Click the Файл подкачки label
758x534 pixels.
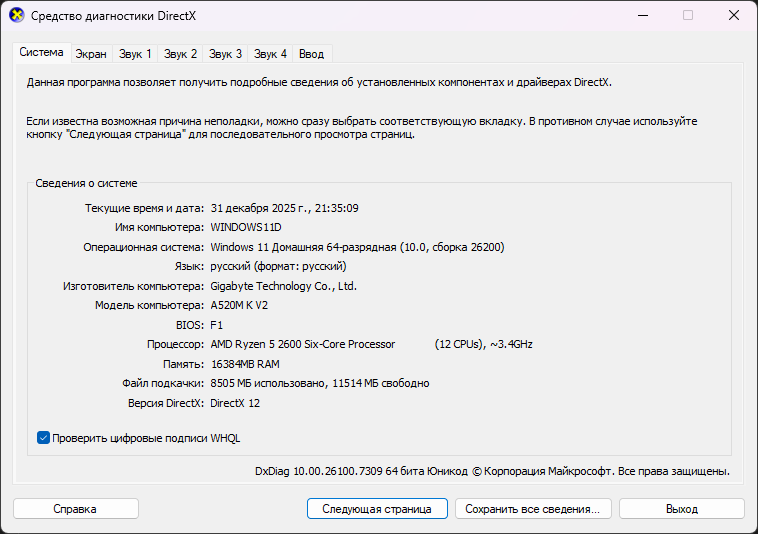[x=163, y=383]
